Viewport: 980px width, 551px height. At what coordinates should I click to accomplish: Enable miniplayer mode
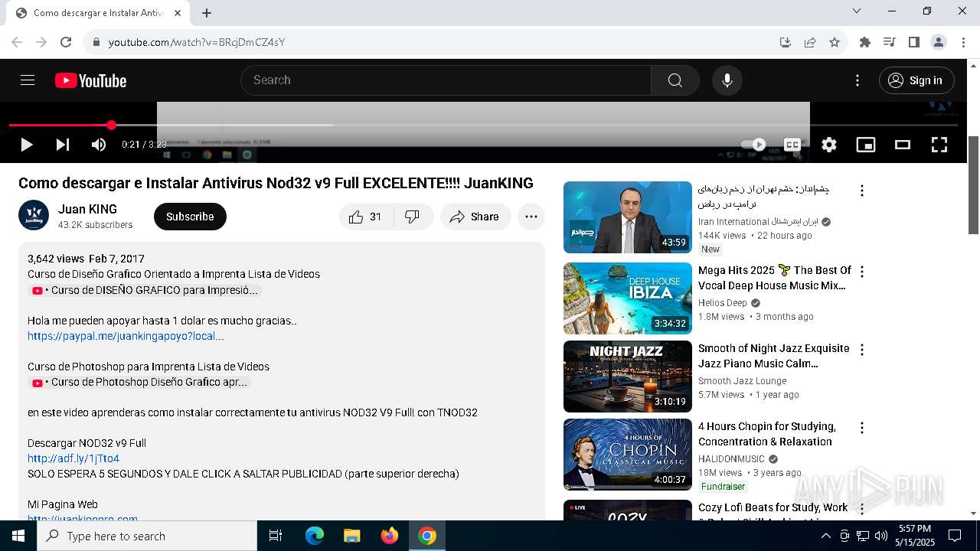point(866,145)
